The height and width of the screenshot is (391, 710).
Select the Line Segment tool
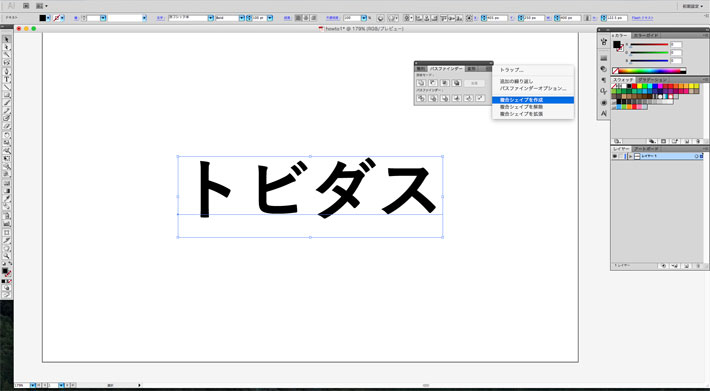click(x=6, y=87)
